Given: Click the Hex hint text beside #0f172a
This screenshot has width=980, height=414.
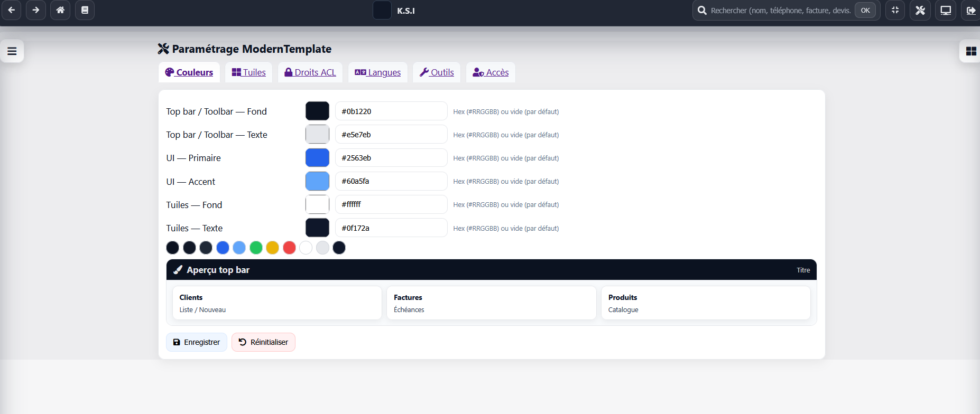Looking at the screenshot, I should click(x=506, y=228).
